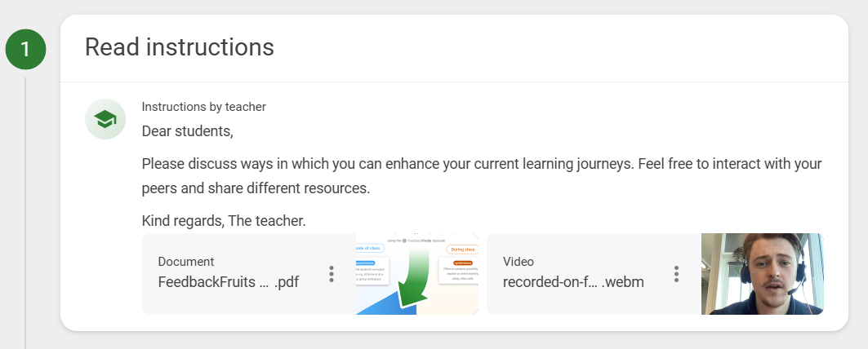The width and height of the screenshot is (868, 349).
Task: Click the "Document" attachment type label
Action: (186, 262)
